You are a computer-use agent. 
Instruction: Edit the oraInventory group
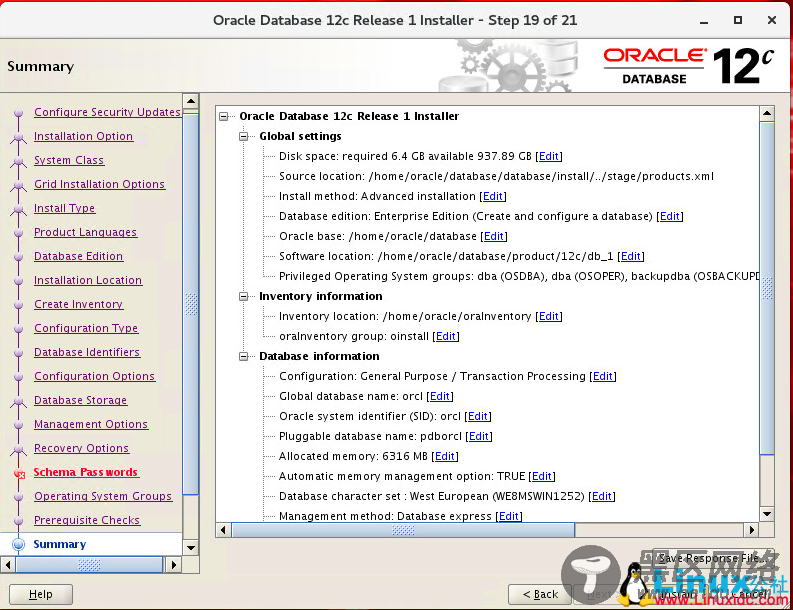click(446, 336)
